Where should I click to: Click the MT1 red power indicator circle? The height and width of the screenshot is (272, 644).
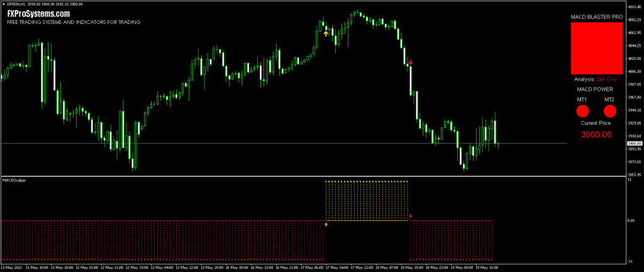[582, 111]
